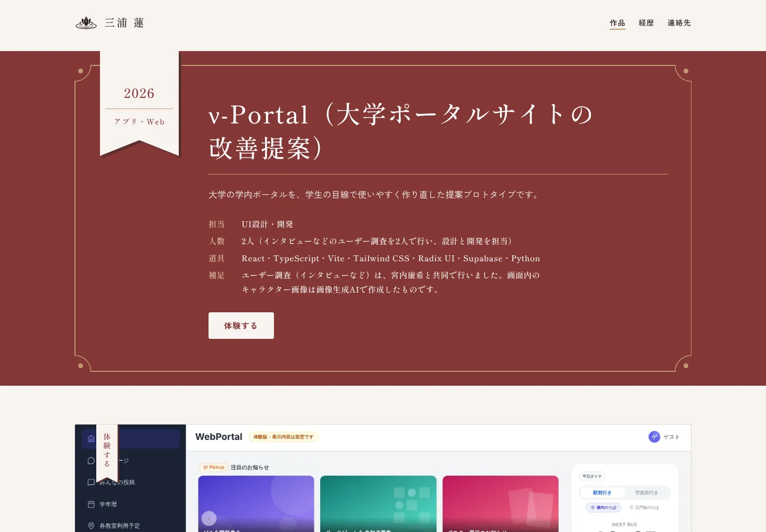The image size is (766, 532).
Task: Click the v-Portal project heading
Action: [401, 131]
